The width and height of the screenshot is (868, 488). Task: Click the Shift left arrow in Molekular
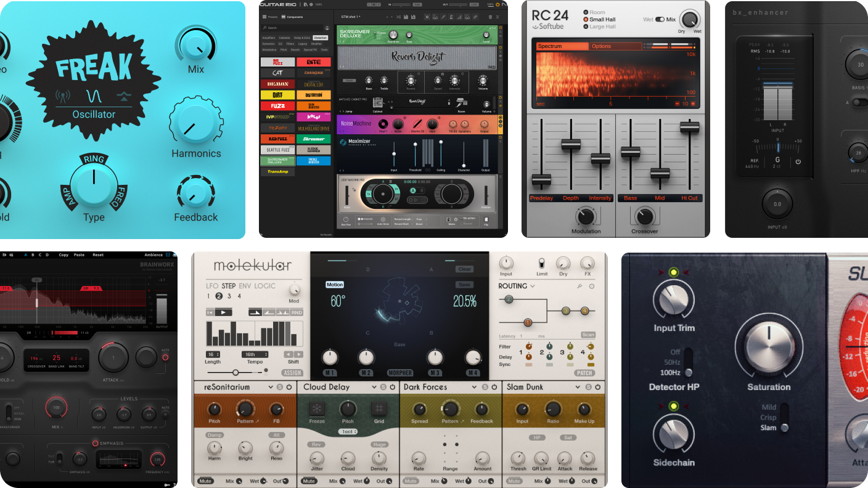click(289, 354)
